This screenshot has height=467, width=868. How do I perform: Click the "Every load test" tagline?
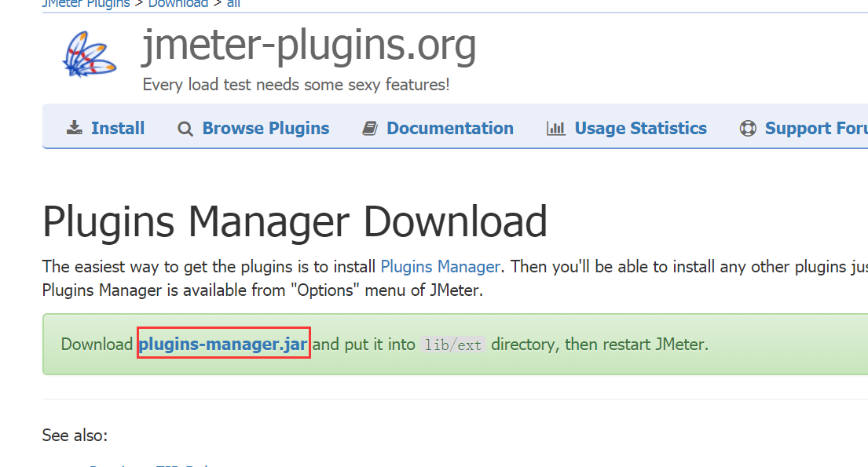(x=296, y=85)
